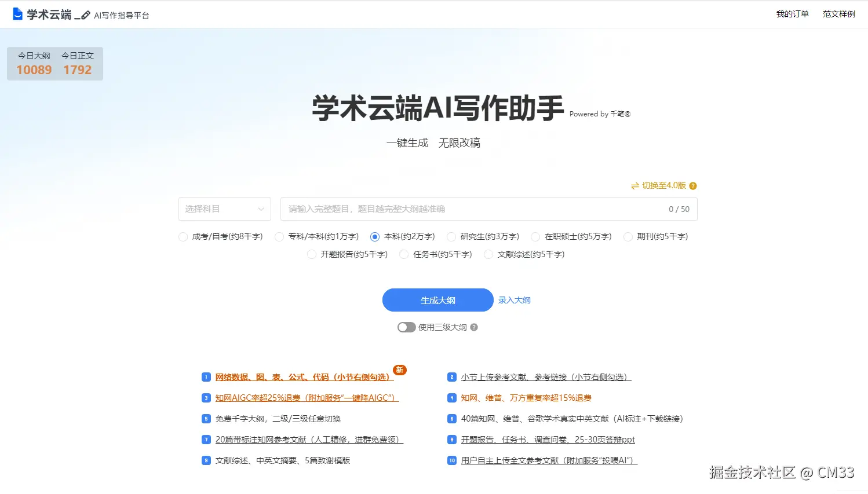This screenshot has width=868, height=494.
Task: Click number 4 badge beside 知网、维普
Action: tap(452, 398)
